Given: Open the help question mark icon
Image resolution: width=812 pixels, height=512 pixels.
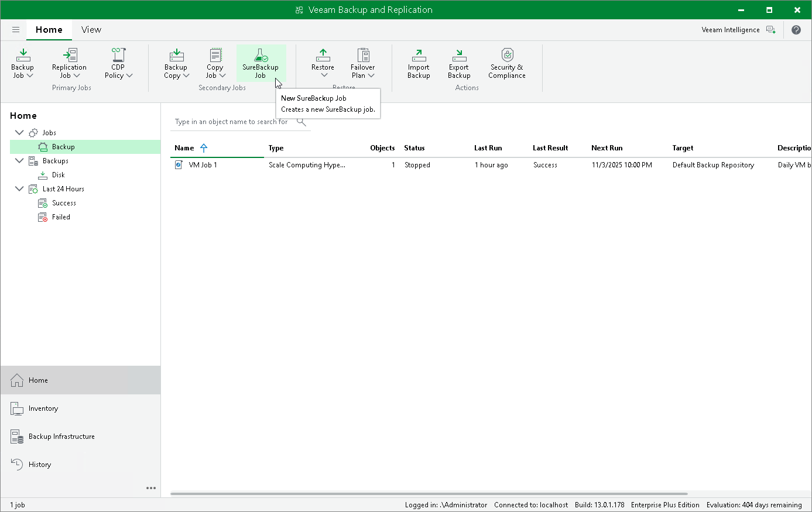Looking at the screenshot, I should pos(796,30).
